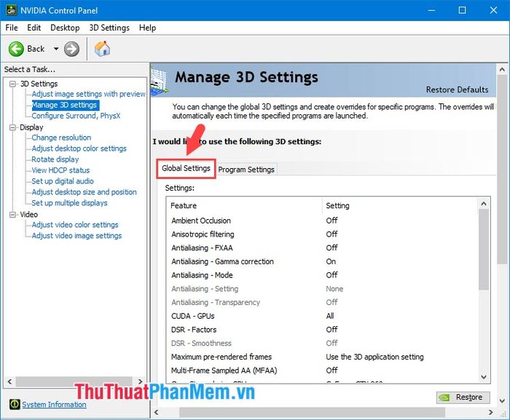The height and width of the screenshot is (420, 510).
Task: Select the Antialiasing - Mode row
Action: point(322,275)
